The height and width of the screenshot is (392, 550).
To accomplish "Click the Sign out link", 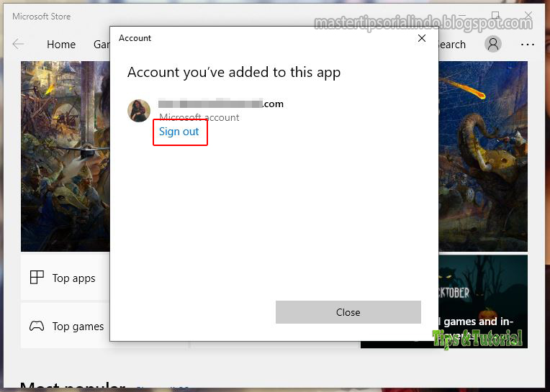I will [x=179, y=132].
